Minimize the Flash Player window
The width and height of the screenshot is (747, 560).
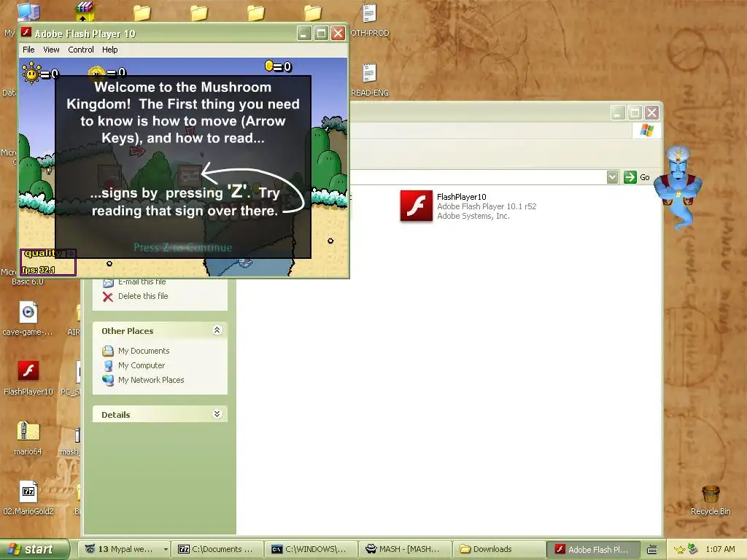tap(304, 34)
